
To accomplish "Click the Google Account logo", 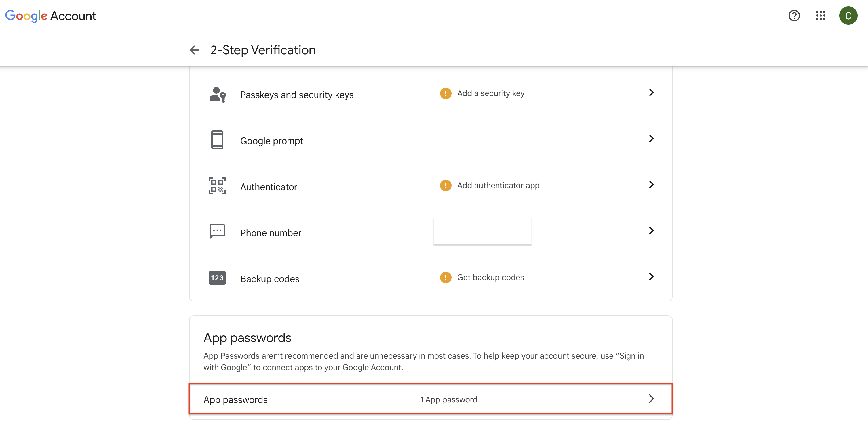I will pyautogui.click(x=51, y=16).
